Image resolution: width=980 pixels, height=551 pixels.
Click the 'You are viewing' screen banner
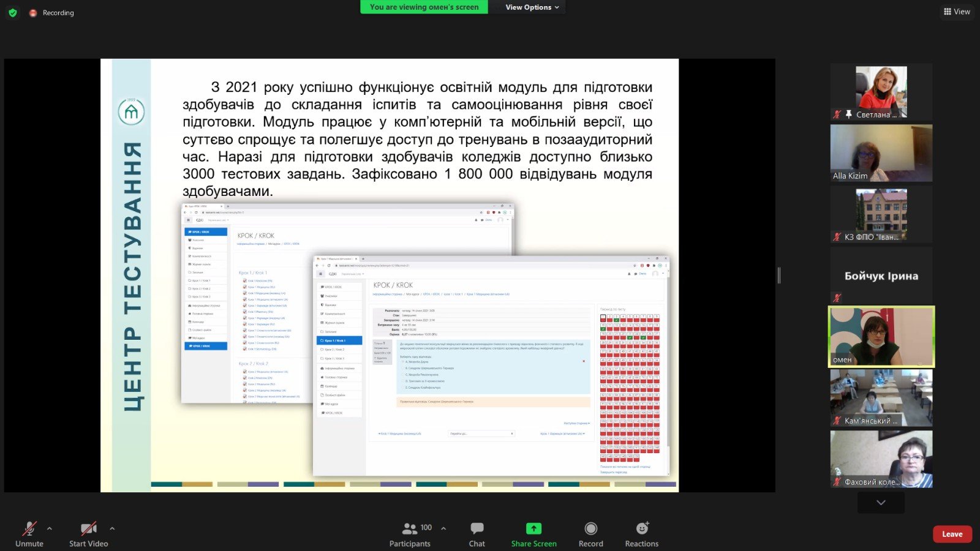[x=424, y=7]
